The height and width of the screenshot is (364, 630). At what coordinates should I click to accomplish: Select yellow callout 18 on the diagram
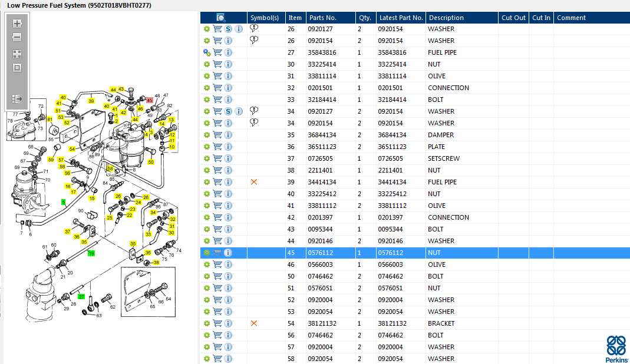[110, 168]
